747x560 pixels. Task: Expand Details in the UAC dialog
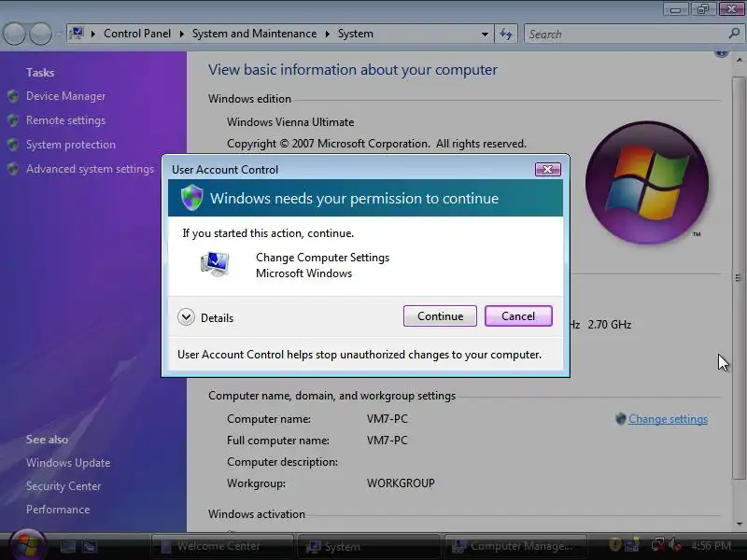205,317
